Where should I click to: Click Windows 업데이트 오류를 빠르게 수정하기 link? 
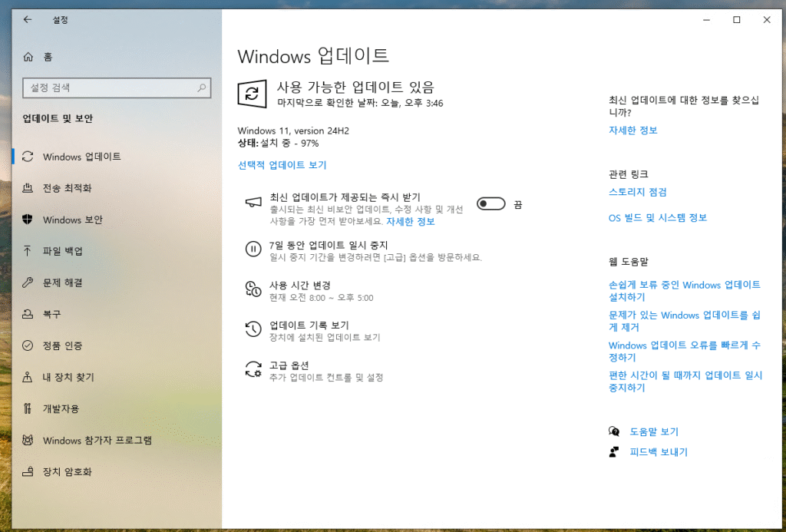pyautogui.click(x=684, y=351)
